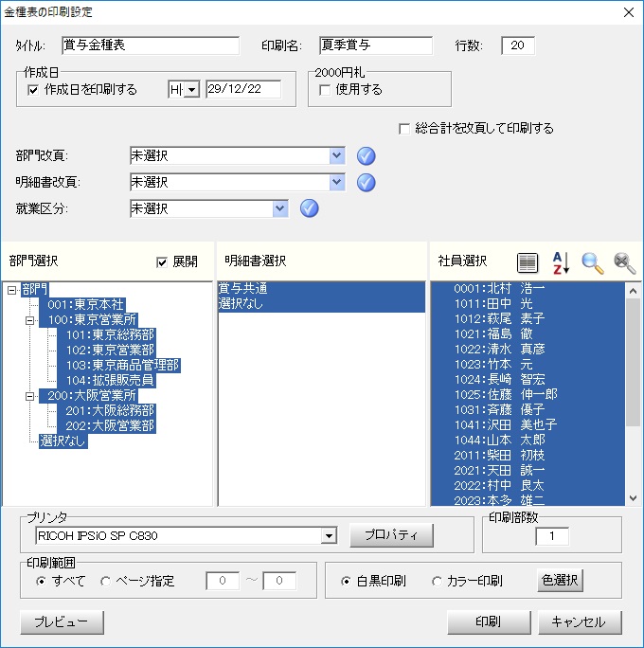Click the employee list scroll down arrow

[633, 498]
